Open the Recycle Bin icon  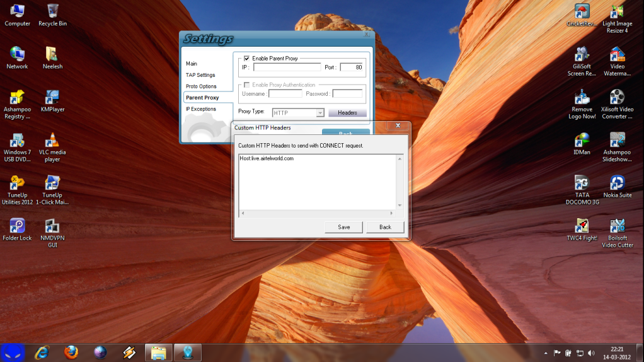pos(52,15)
